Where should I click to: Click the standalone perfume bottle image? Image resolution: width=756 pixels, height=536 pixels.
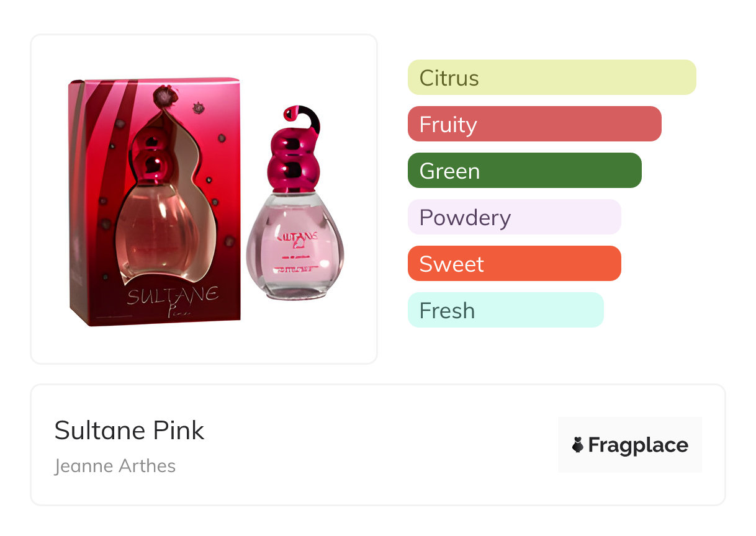coord(295,248)
